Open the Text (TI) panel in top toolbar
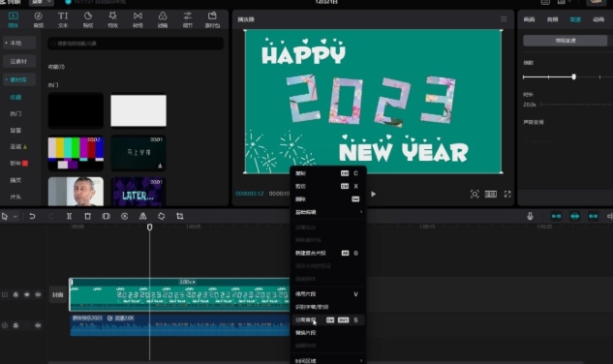 click(63, 19)
